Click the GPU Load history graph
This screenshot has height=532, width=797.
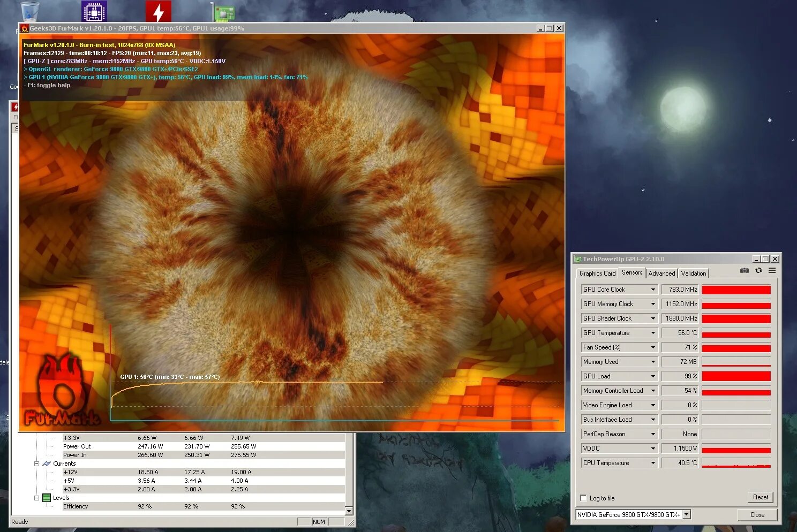click(736, 376)
